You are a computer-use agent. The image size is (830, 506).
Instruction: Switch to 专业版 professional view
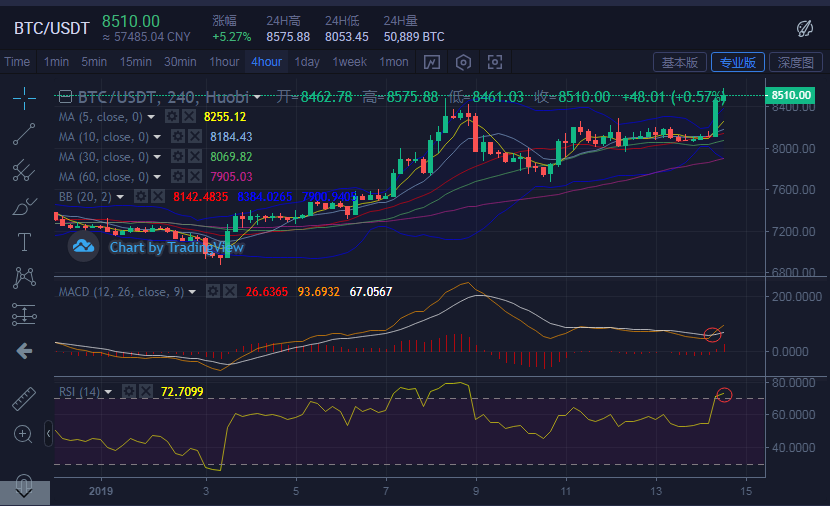(737, 62)
